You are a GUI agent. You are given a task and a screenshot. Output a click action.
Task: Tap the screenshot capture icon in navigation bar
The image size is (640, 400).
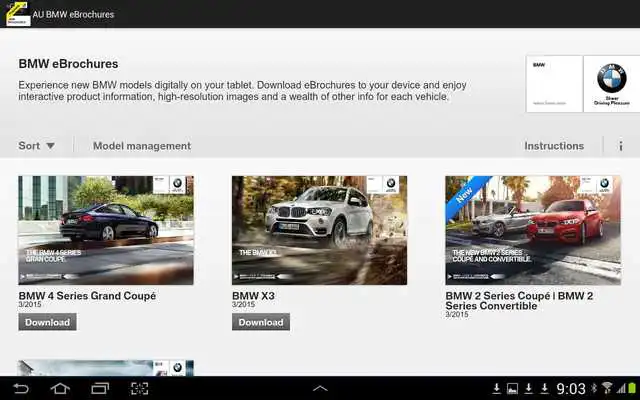pyautogui.click(x=139, y=388)
